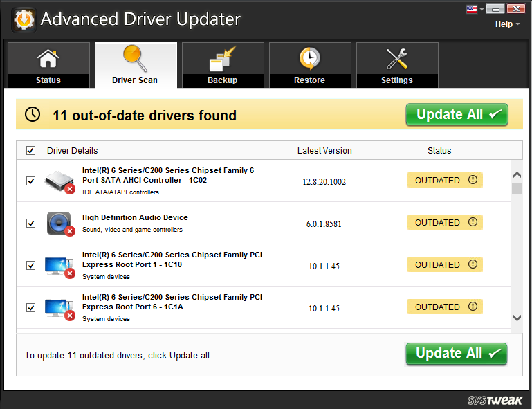
Task: Click the Driver Details column header
Action: click(x=72, y=151)
